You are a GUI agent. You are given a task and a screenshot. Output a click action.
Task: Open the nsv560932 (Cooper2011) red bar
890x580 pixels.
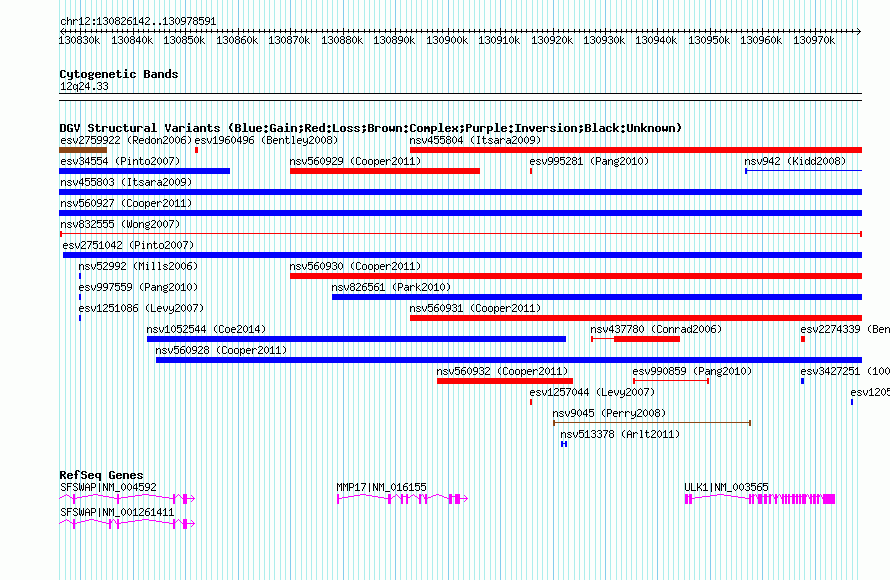505,381
